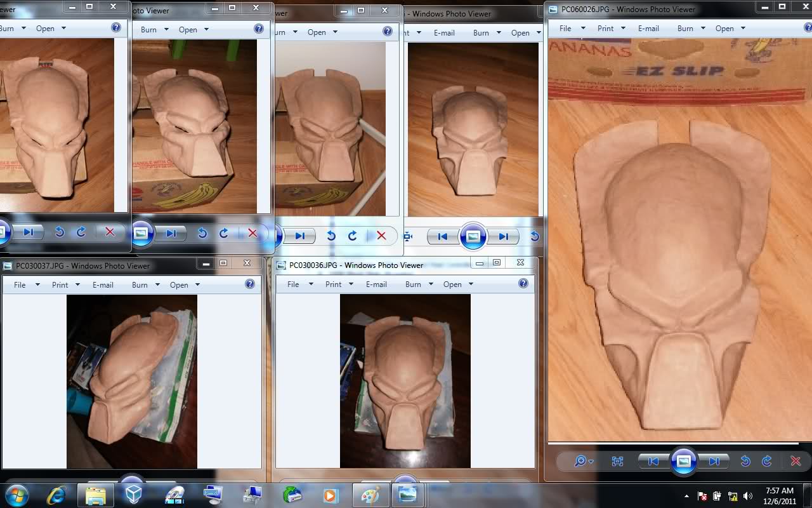
Task: Open the Windows Start menu
Action: tap(16, 495)
